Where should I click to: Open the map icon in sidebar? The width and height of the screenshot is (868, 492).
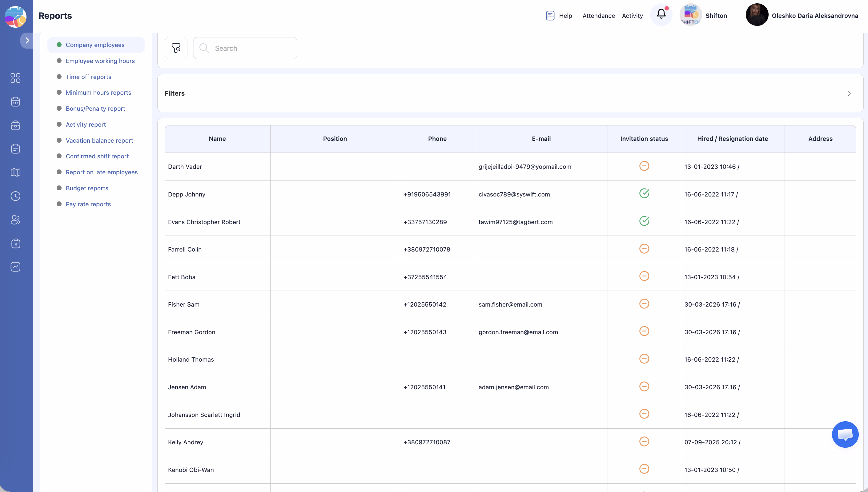tap(16, 172)
